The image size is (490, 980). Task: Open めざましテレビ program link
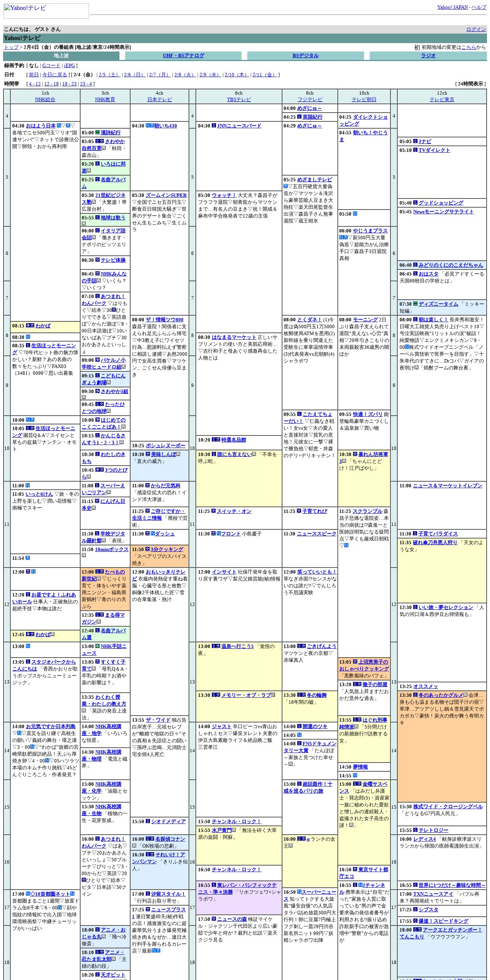tap(315, 180)
